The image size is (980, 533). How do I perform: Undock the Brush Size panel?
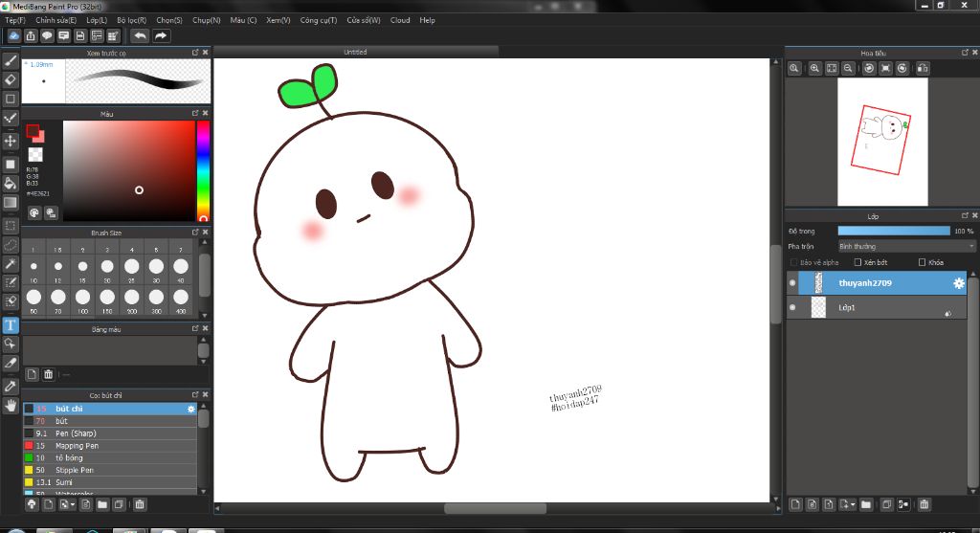(195, 232)
